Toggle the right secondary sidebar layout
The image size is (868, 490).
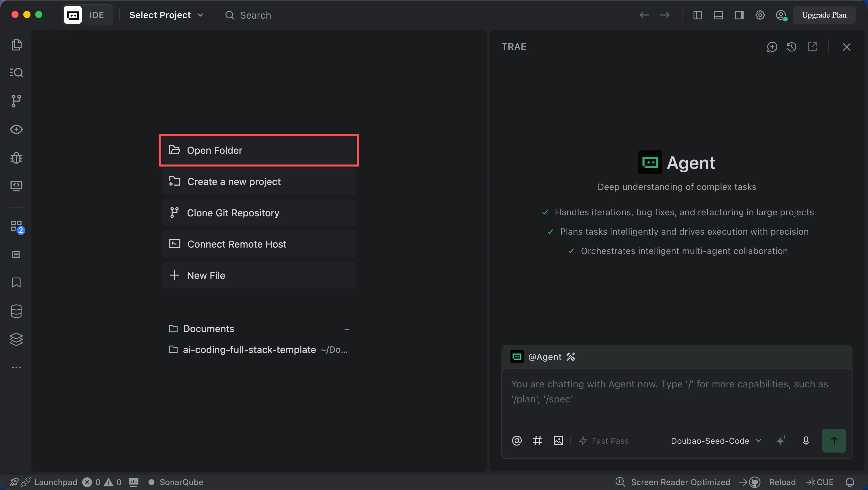(739, 15)
